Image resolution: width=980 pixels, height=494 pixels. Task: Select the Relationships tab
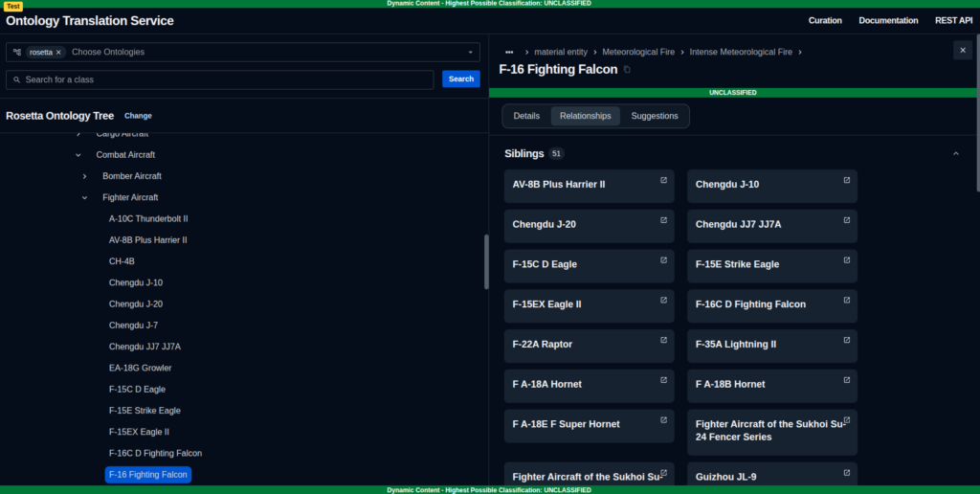coord(586,116)
